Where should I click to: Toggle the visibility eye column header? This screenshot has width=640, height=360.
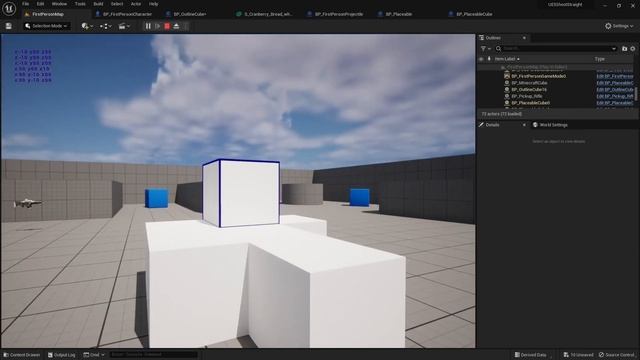click(481, 59)
